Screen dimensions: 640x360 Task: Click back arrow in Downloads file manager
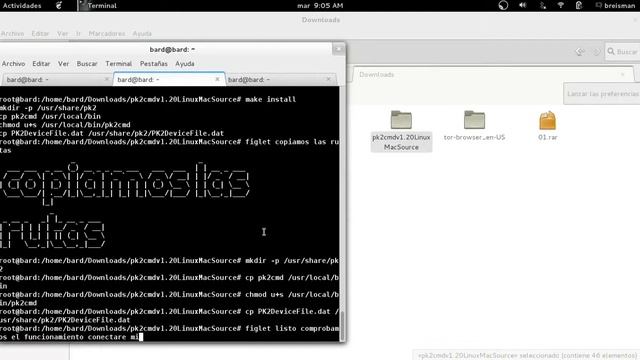(x=580, y=52)
